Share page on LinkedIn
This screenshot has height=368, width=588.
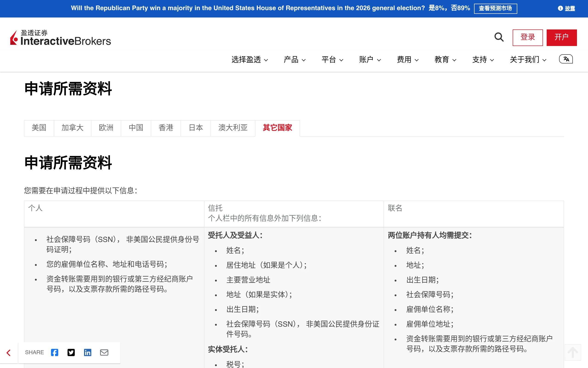[x=88, y=352]
